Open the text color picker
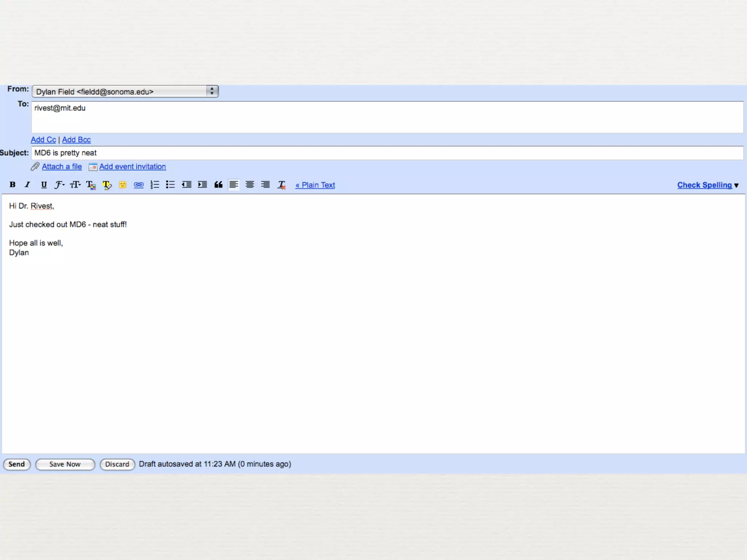The height and width of the screenshot is (560, 747). click(91, 185)
